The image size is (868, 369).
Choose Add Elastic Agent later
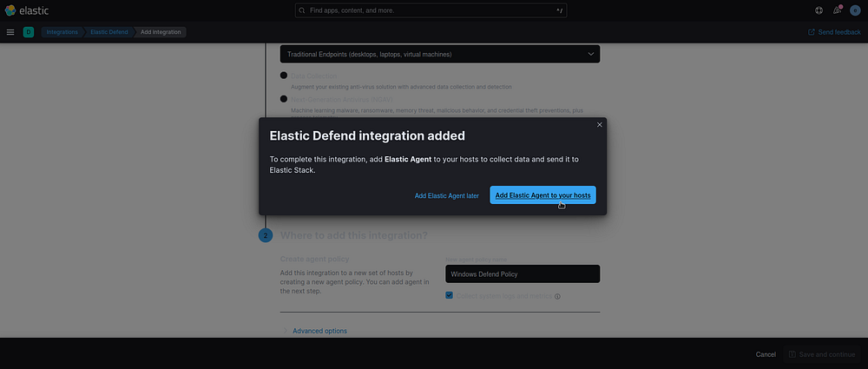pos(447,195)
